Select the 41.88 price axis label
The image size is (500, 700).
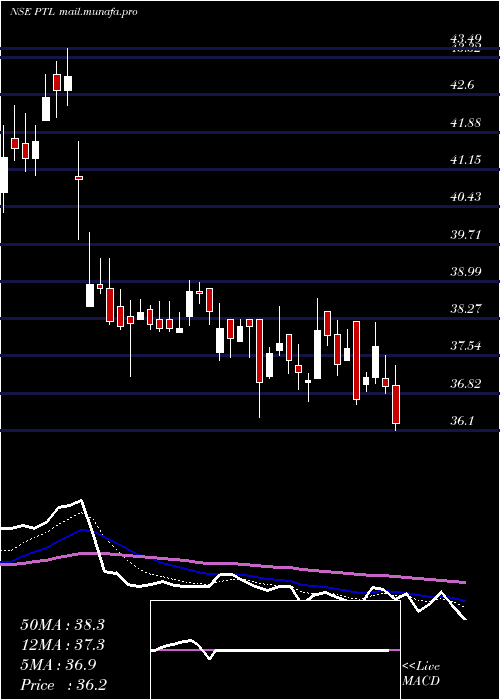click(x=466, y=122)
